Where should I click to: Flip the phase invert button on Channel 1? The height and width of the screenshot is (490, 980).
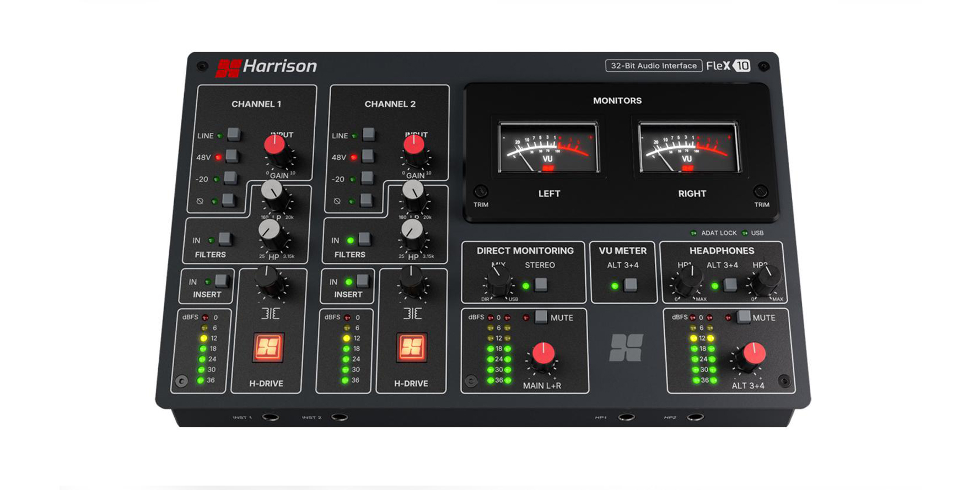(x=229, y=200)
